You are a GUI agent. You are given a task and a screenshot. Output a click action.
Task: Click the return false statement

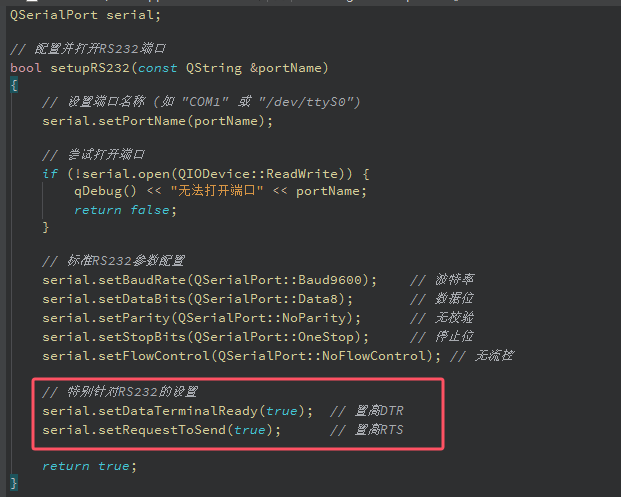click(111, 209)
